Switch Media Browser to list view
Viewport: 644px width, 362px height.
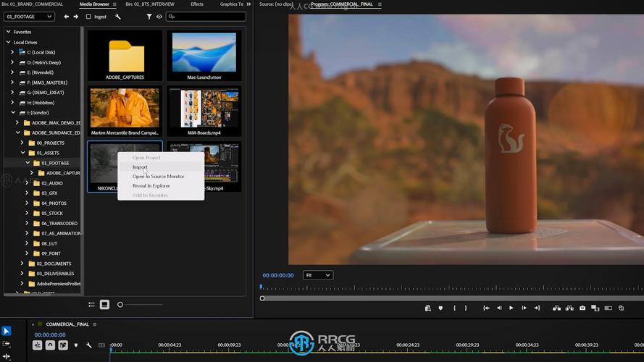pos(92,305)
